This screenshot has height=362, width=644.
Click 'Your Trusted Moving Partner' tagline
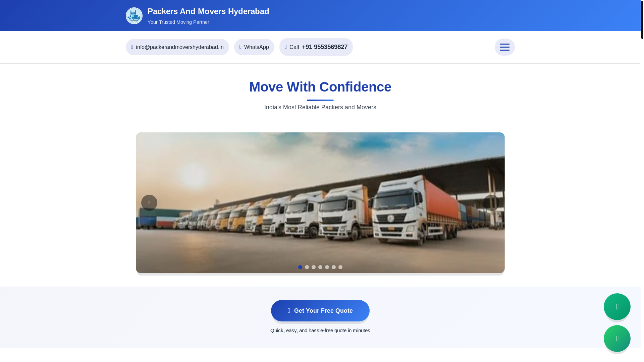click(x=178, y=22)
